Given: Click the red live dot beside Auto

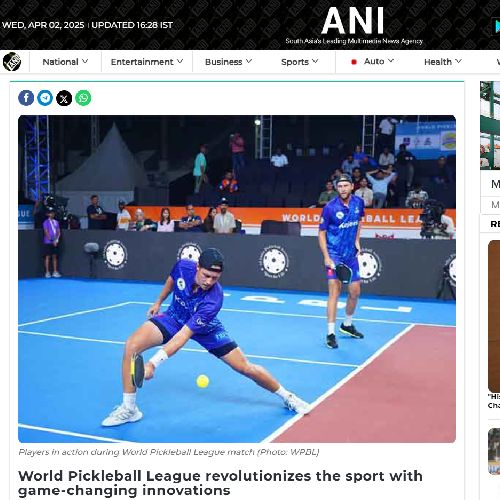Looking at the screenshot, I should click(x=354, y=62).
